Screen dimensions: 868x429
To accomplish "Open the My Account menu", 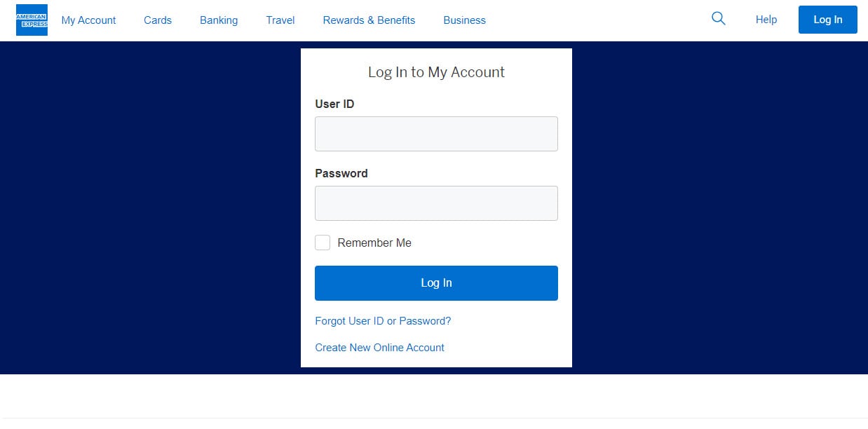I will click(88, 20).
